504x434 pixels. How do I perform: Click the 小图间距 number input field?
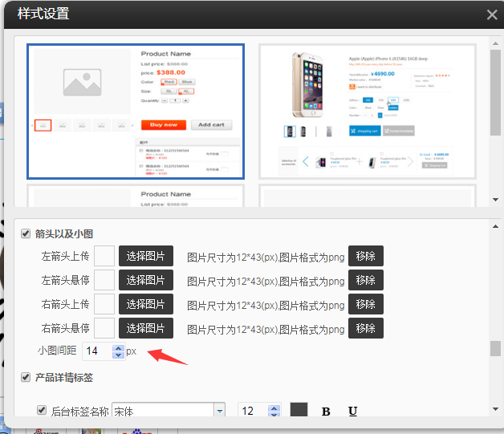point(97,351)
